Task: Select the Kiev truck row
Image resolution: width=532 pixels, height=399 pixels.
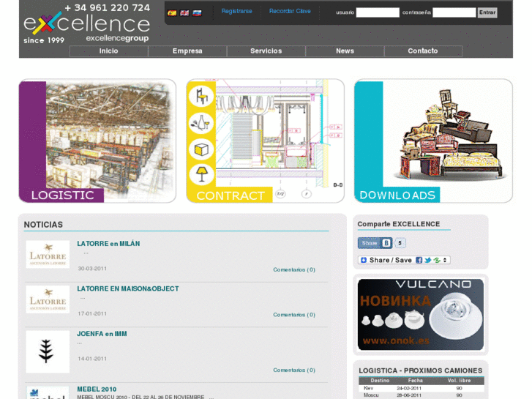Action: click(x=422, y=388)
